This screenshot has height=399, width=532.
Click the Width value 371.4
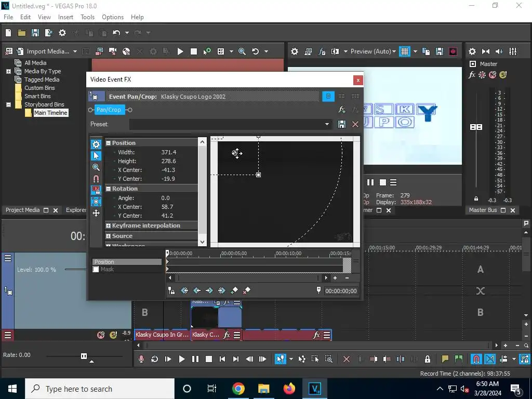(169, 152)
